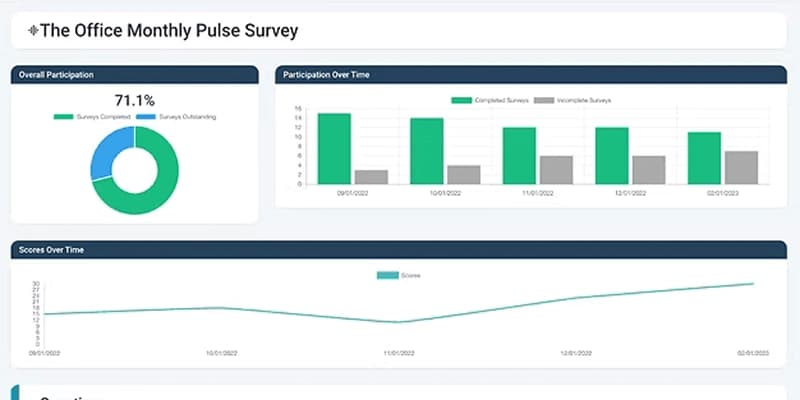Click the Completed Surveys legend label

502,101
